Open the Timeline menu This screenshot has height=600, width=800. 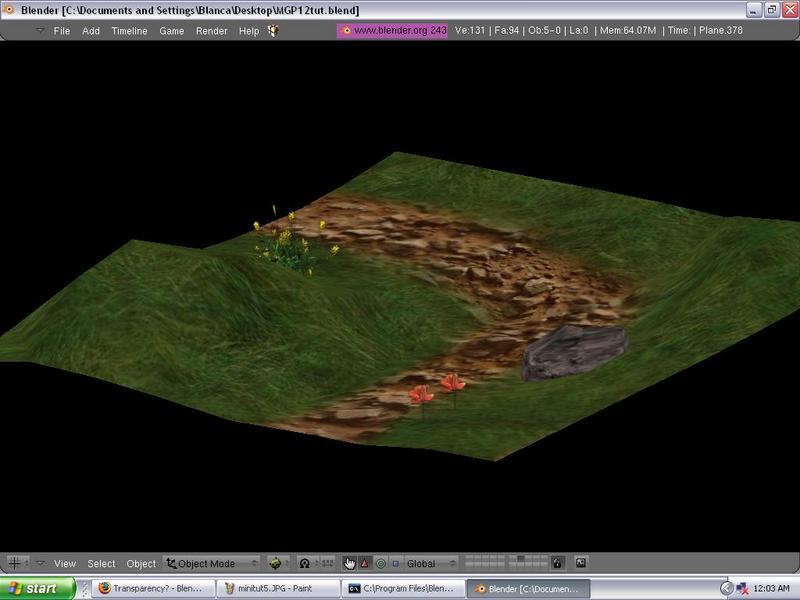[129, 31]
